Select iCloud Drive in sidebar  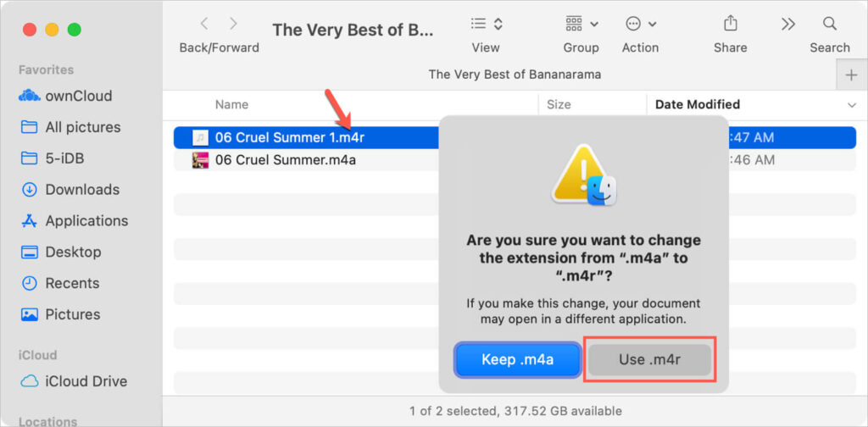[x=86, y=381]
